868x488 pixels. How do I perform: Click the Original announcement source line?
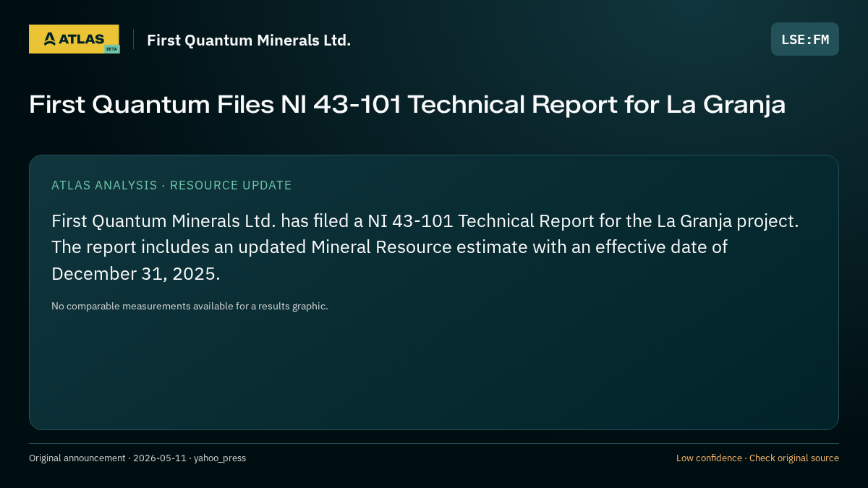click(x=137, y=458)
